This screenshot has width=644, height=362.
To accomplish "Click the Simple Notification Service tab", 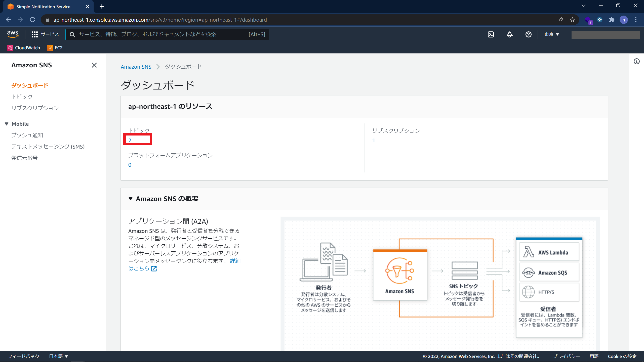I will tap(48, 7).
